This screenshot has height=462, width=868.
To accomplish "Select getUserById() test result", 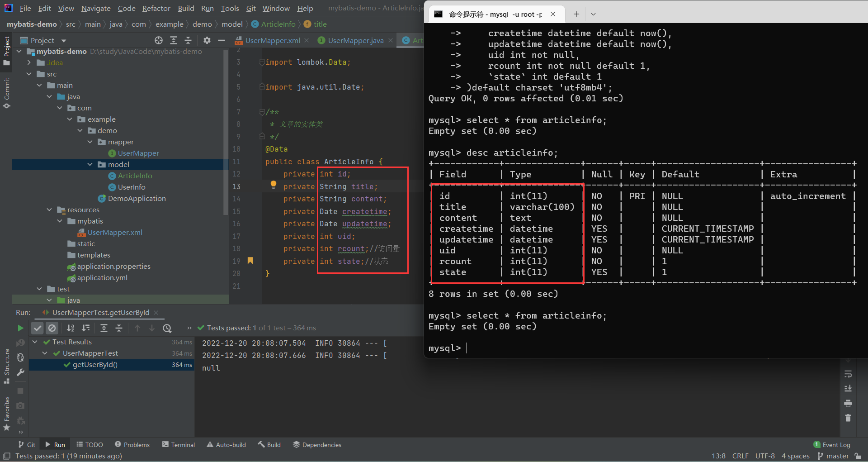I will coord(95,365).
